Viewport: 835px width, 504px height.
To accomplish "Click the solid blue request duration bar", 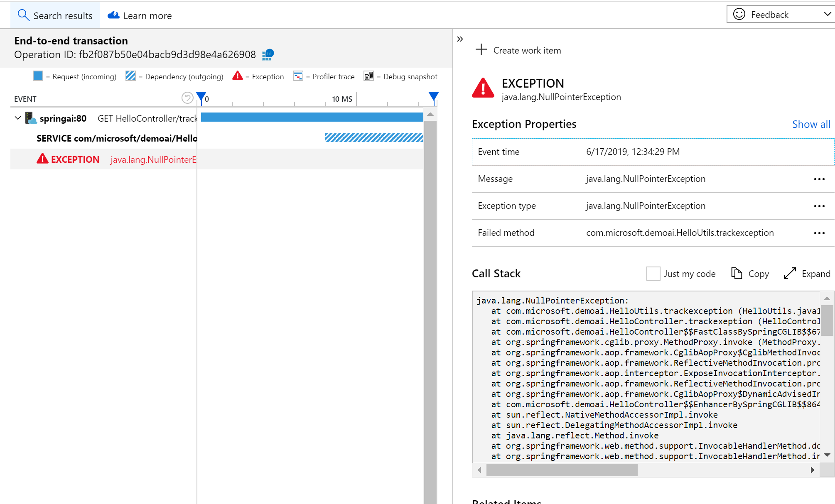I will (312, 117).
